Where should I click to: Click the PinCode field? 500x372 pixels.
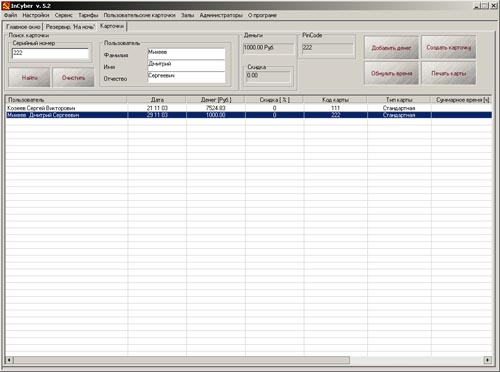pos(327,48)
